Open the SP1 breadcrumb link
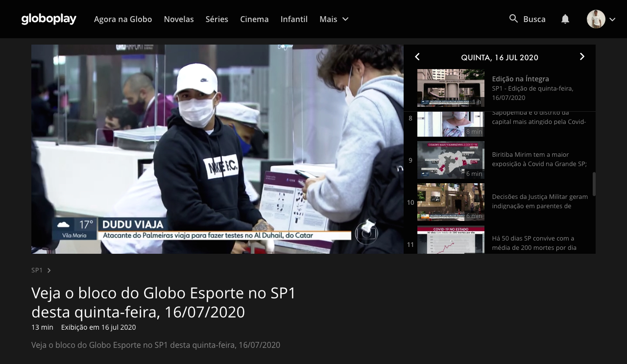 click(37, 270)
